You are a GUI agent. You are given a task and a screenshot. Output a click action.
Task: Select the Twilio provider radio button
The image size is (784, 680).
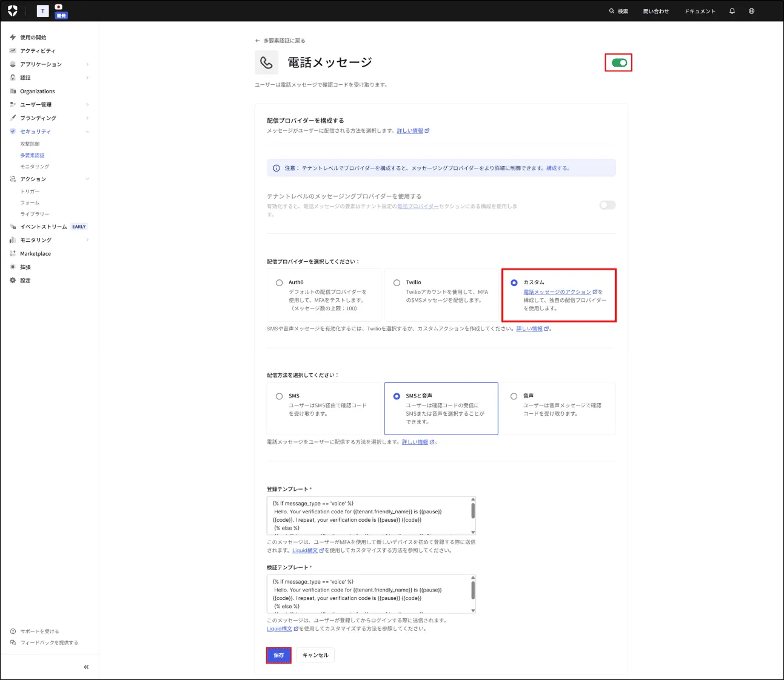click(x=397, y=282)
